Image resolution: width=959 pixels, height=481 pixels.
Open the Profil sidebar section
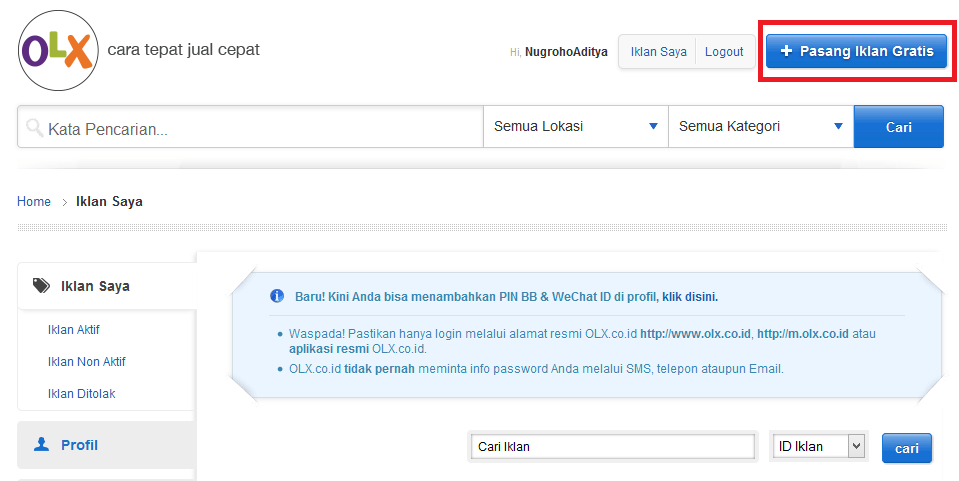tap(106, 445)
